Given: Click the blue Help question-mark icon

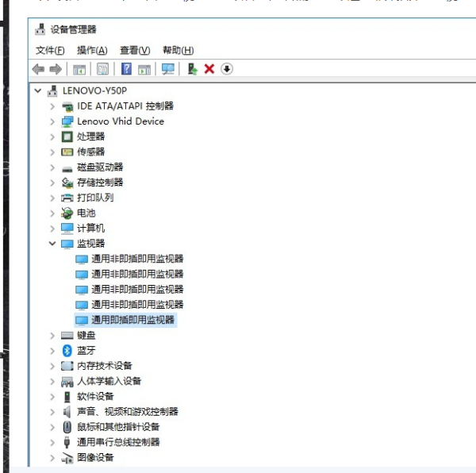Looking at the screenshot, I should [x=127, y=69].
